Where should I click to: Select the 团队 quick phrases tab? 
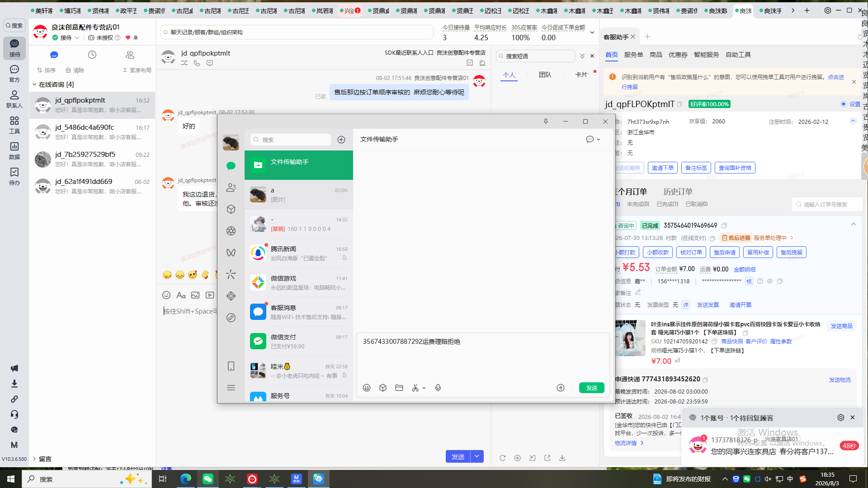[545, 75]
